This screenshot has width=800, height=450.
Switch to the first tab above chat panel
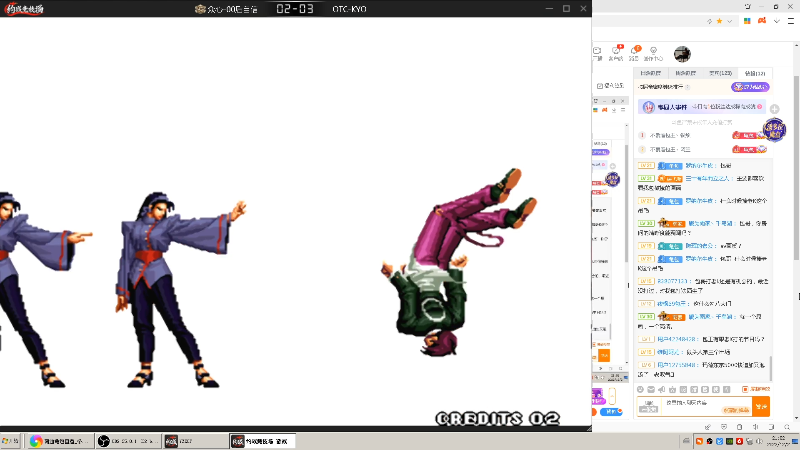click(651, 73)
